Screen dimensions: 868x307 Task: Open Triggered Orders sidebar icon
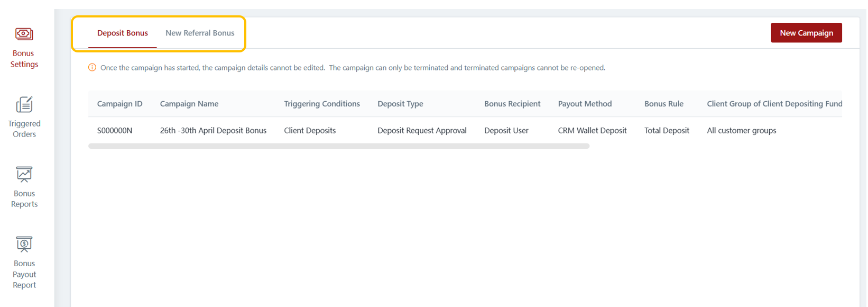[24, 104]
